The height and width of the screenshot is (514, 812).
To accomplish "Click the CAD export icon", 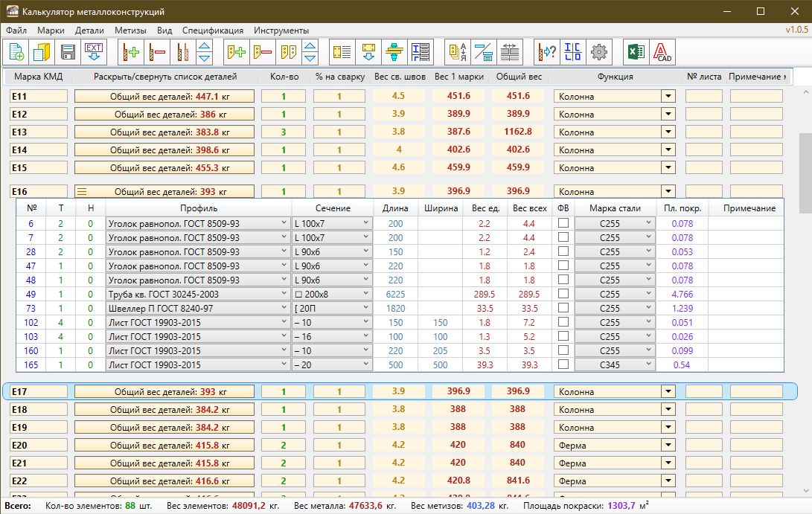I will (662, 52).
